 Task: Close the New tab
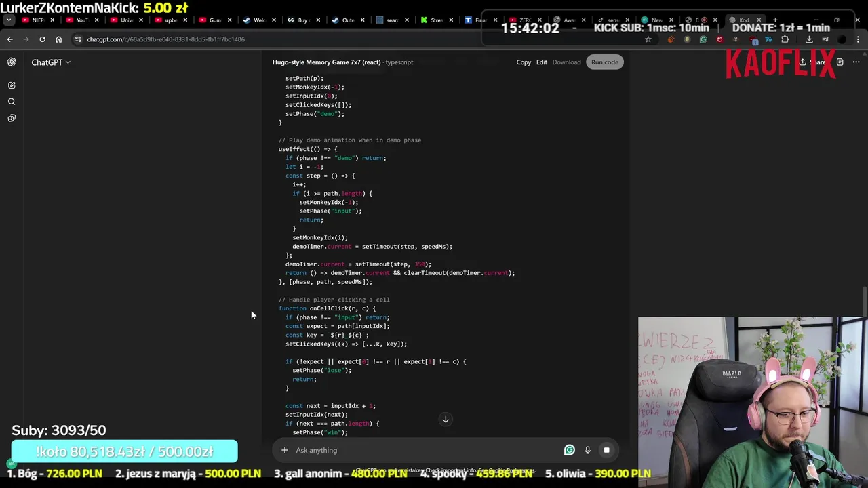pos(671,20)
